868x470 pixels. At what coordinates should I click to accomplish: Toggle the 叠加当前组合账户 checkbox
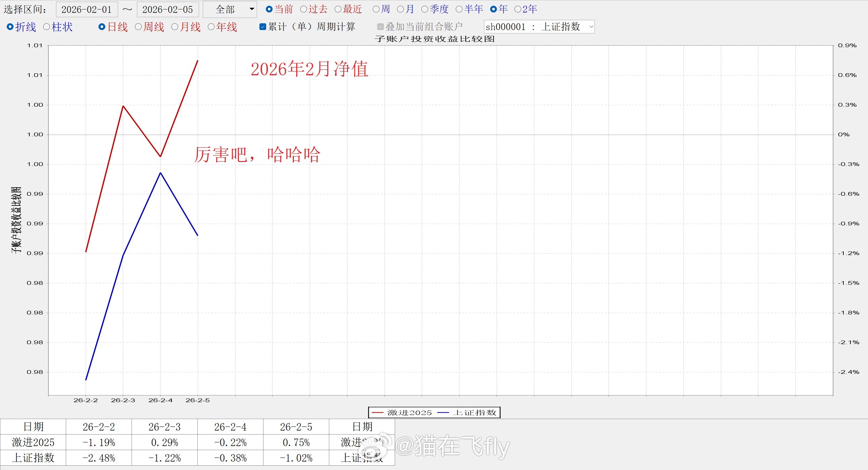381,27
